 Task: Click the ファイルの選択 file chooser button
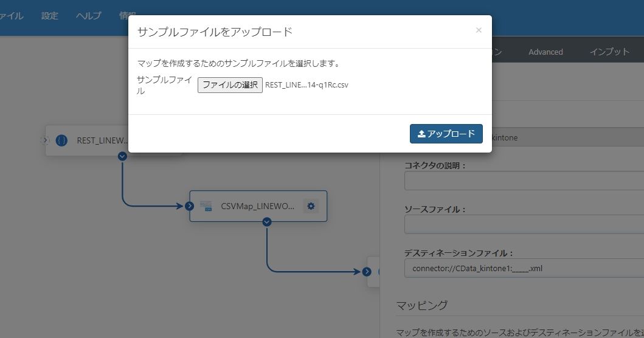[x=230, y=85]
